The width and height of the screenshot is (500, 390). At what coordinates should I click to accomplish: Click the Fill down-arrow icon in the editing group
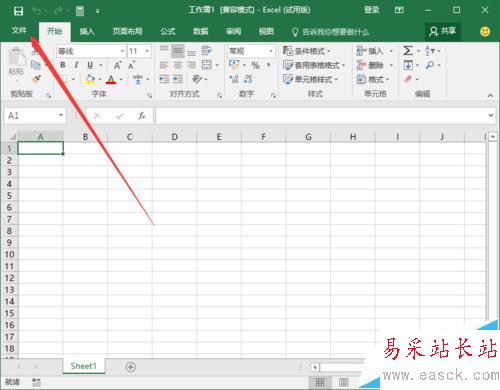[x=408, y=65]
